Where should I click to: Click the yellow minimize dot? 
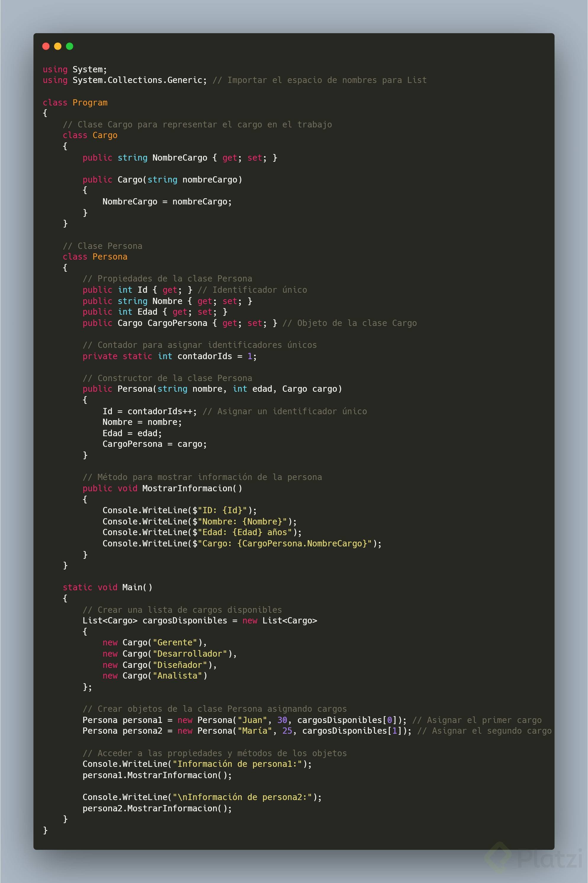tap(58, 46)
